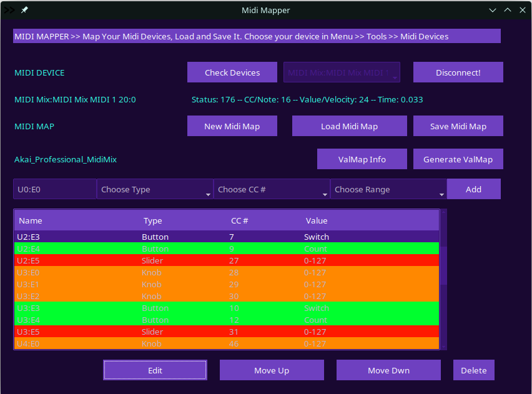Screen dimensions: 532x394
Task: Open the MIDI Mix device dropdown
Action: (342, 72)
